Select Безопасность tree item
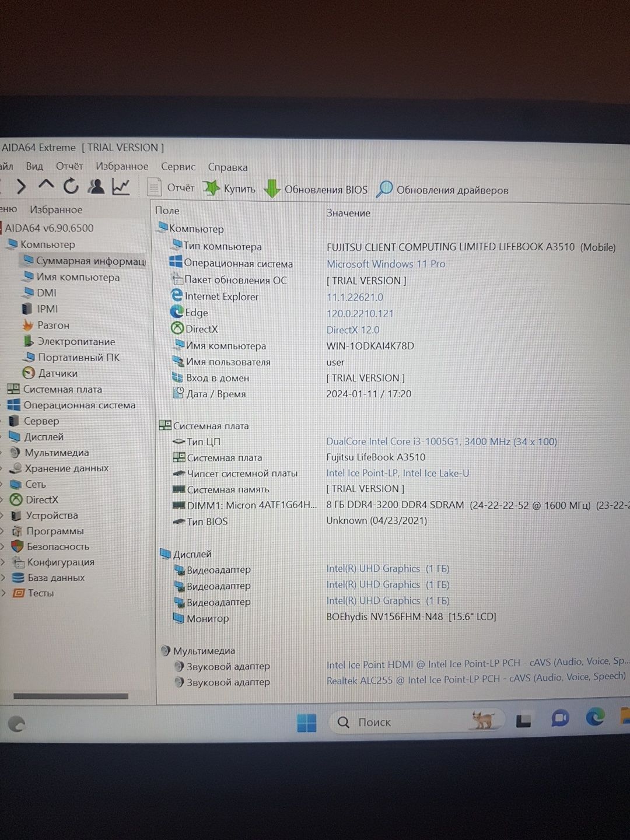The width and height of the screenshot is (630, 840). click(51, 547)
